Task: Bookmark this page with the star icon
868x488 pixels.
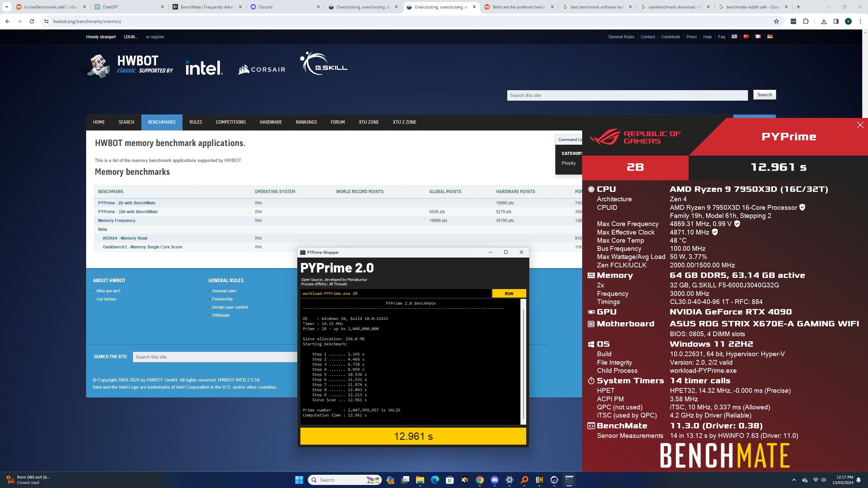Action: click(x=776, y=21)
